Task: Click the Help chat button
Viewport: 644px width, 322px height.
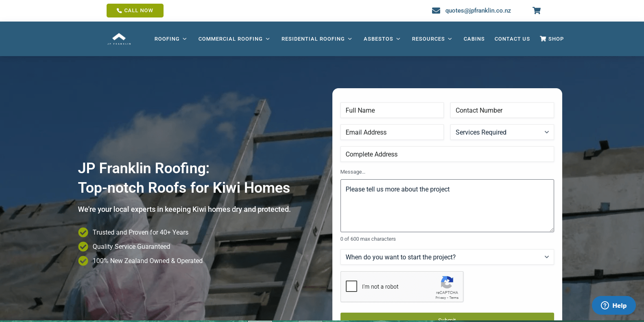Action: coord(614,305)
